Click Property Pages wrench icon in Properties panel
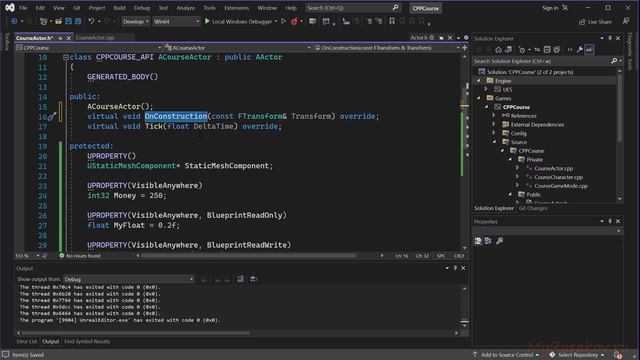Screen dimensions: 640x360 tap(499, 241)
